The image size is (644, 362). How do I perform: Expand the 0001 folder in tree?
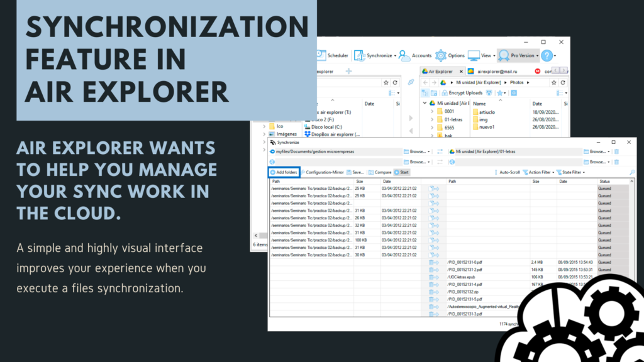432,112
